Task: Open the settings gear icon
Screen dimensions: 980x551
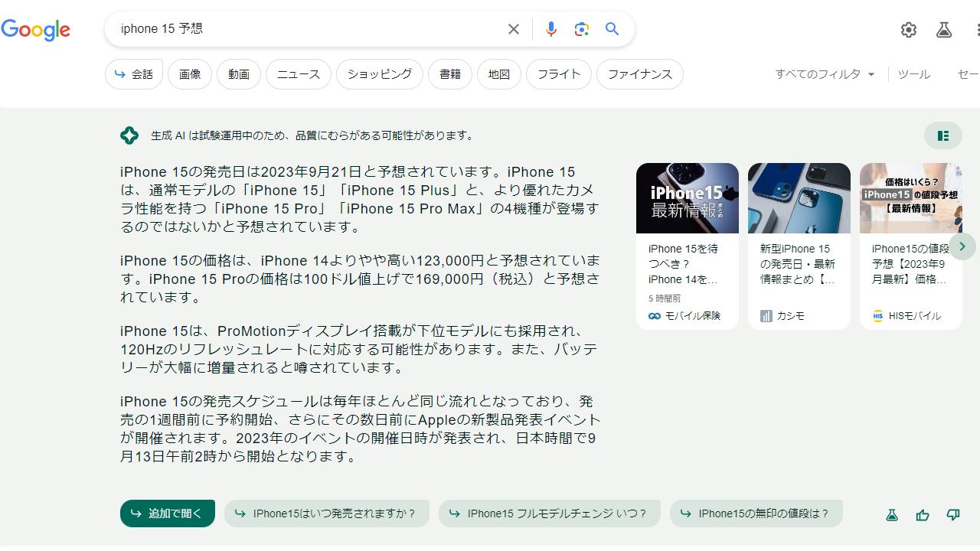Action: click(x=909, y=30)
